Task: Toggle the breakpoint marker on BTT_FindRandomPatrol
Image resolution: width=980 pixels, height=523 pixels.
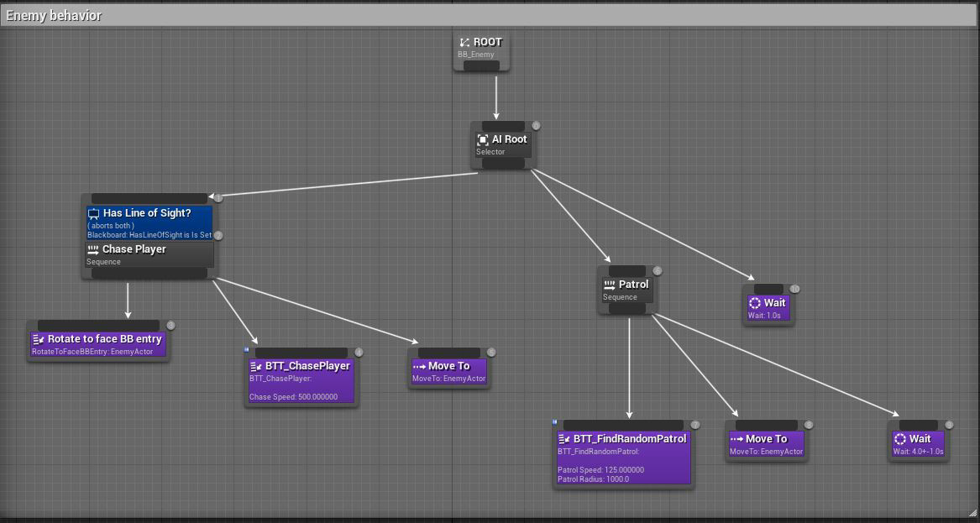Action: 555,422
